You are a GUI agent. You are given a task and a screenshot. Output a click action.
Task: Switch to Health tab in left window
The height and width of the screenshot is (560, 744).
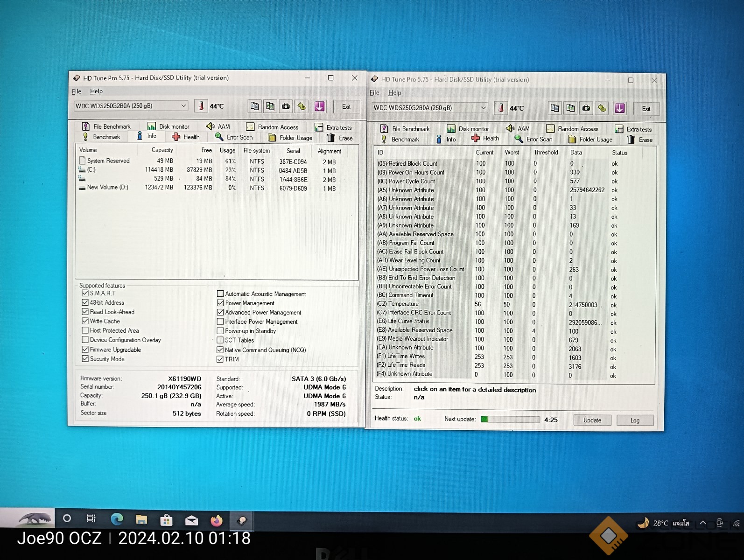click(185, 137)
